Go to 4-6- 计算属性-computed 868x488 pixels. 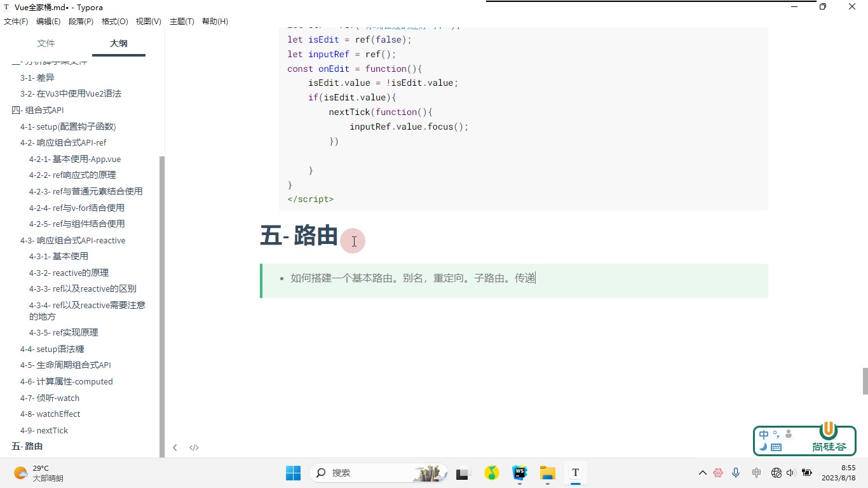(67, 381)
